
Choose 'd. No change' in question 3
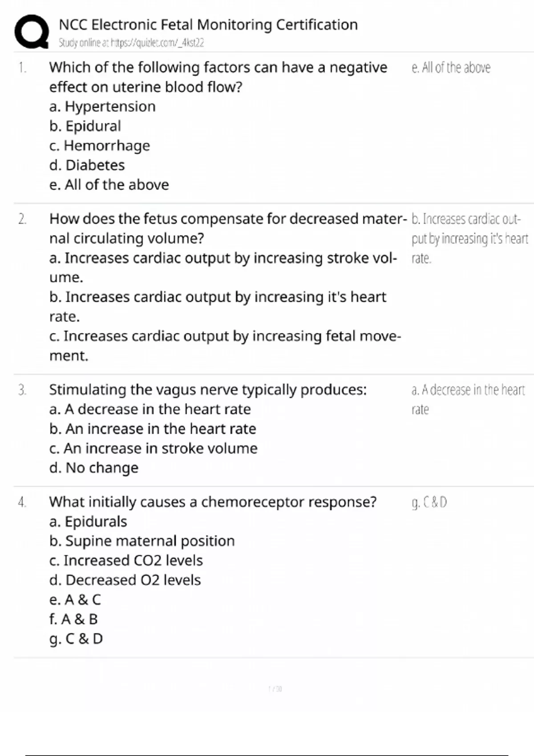94,468
